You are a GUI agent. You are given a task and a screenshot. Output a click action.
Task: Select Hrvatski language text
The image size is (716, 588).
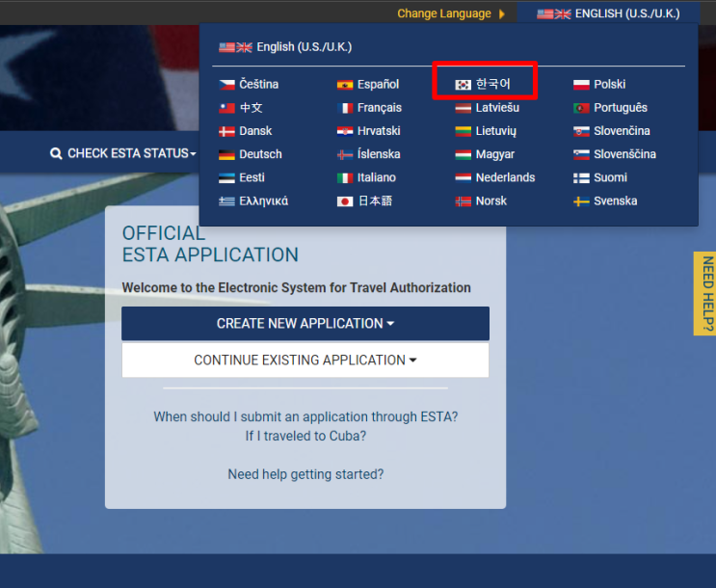(379, 131)
